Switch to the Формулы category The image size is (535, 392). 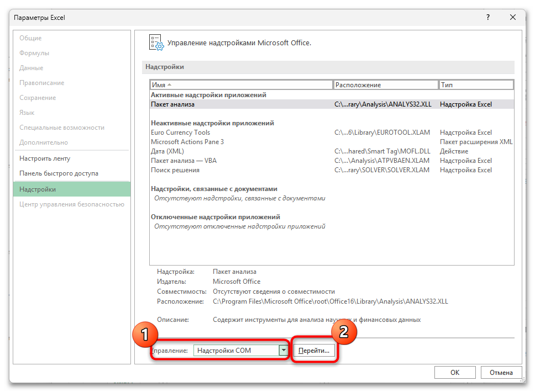click(x=34, y=53)
